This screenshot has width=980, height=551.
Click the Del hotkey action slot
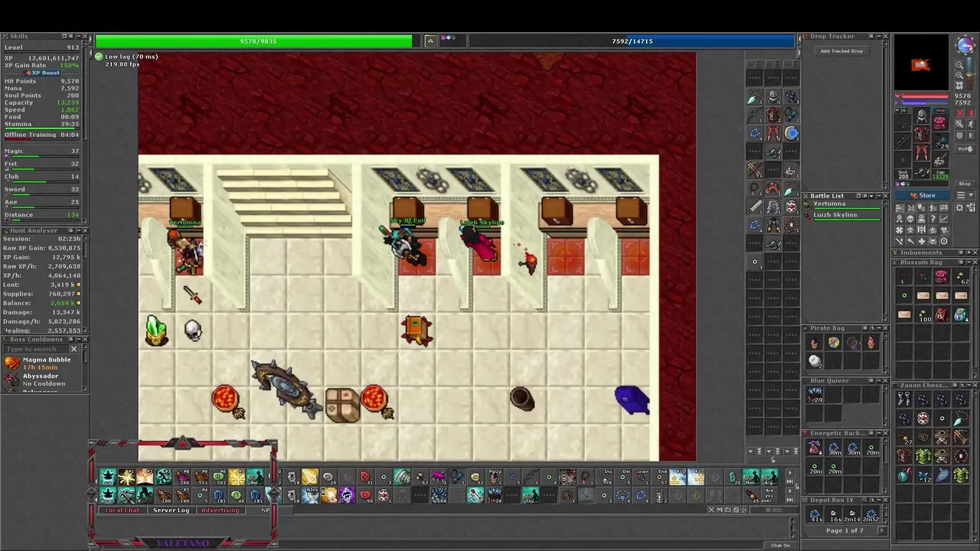625,477
